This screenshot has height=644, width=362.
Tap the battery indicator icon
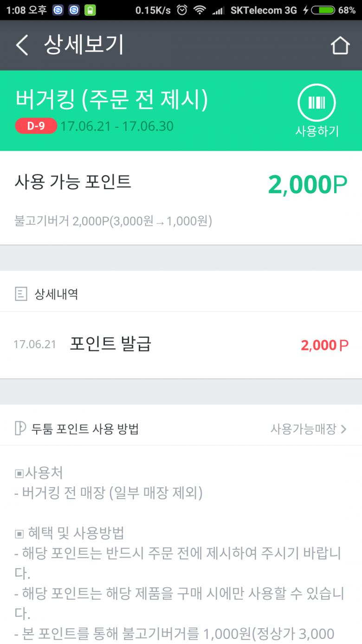323,10
